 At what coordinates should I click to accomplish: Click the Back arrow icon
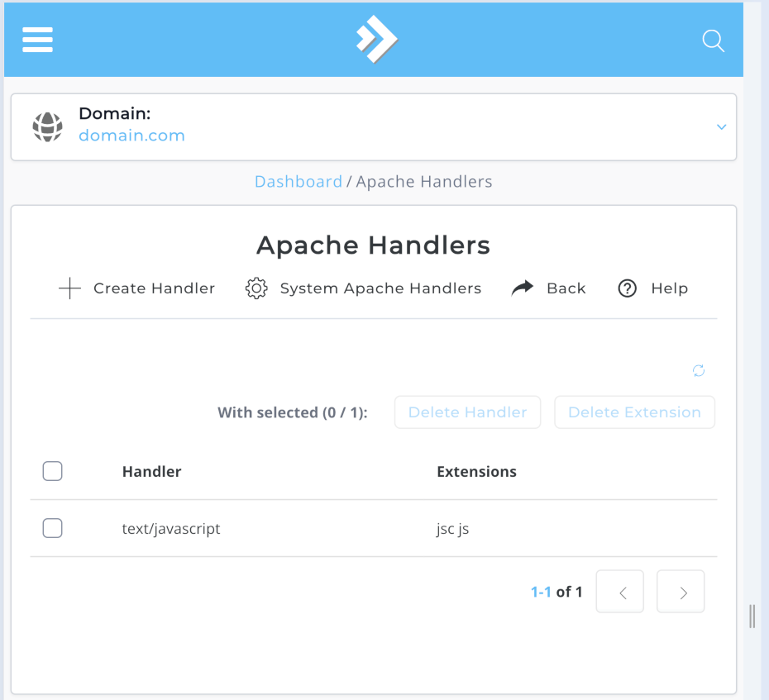[522, 287]
